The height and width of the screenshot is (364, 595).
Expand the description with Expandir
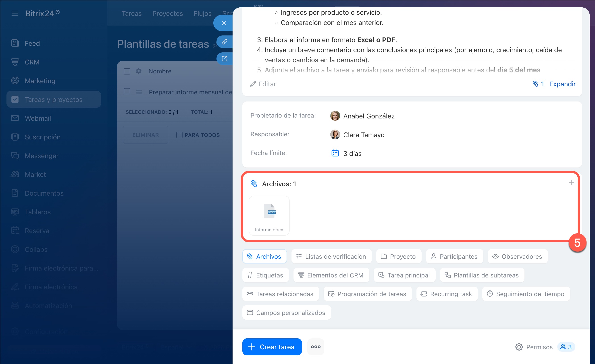[x=562, y=84]
